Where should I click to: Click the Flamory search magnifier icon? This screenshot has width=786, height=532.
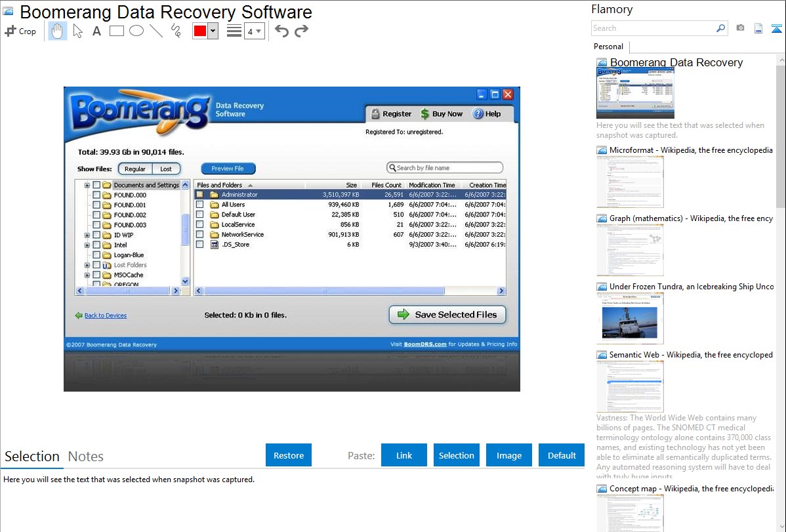[720, 28]
